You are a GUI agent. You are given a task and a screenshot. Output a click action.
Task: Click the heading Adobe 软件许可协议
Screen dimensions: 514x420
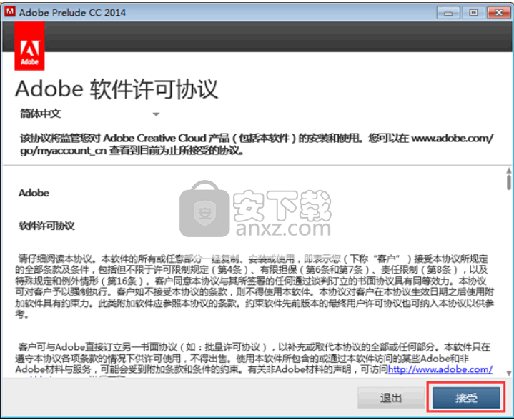(117, 89)
